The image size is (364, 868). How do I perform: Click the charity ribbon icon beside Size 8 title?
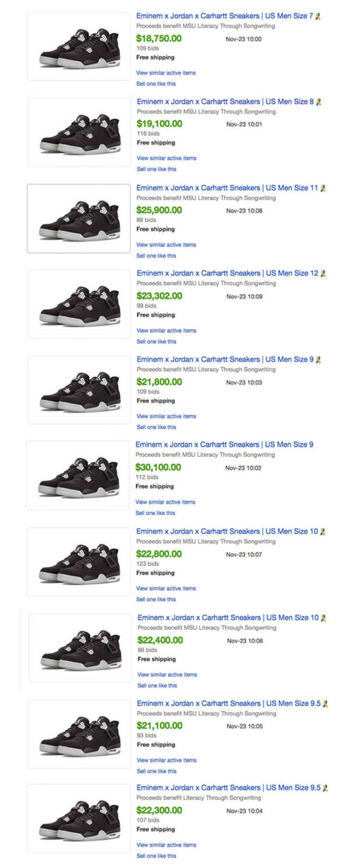coord(318,102)
